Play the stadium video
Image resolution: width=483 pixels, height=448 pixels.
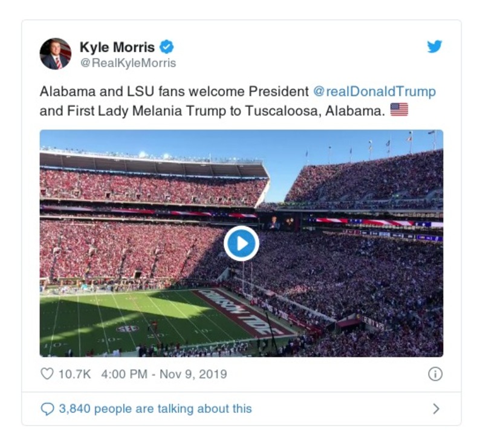click(241, 244)
